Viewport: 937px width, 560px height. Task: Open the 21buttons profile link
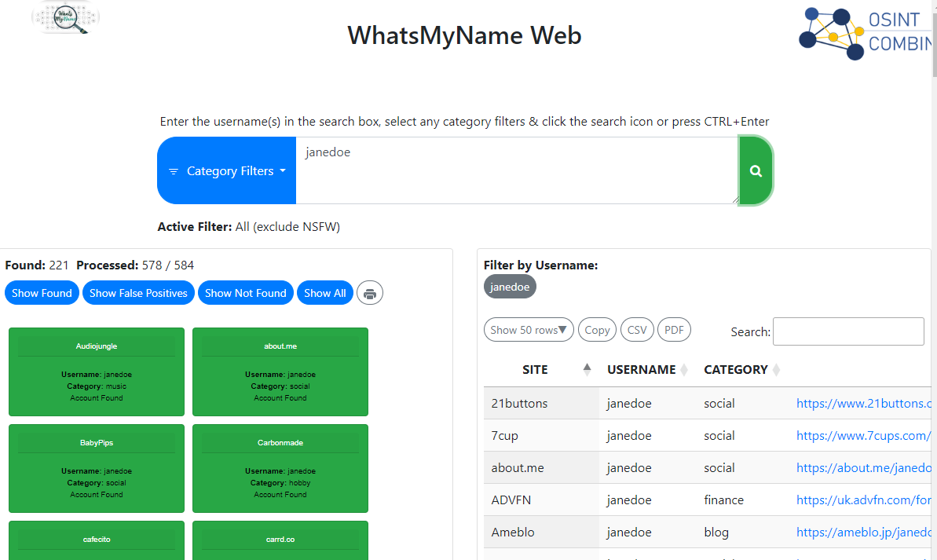coord(863,404)
